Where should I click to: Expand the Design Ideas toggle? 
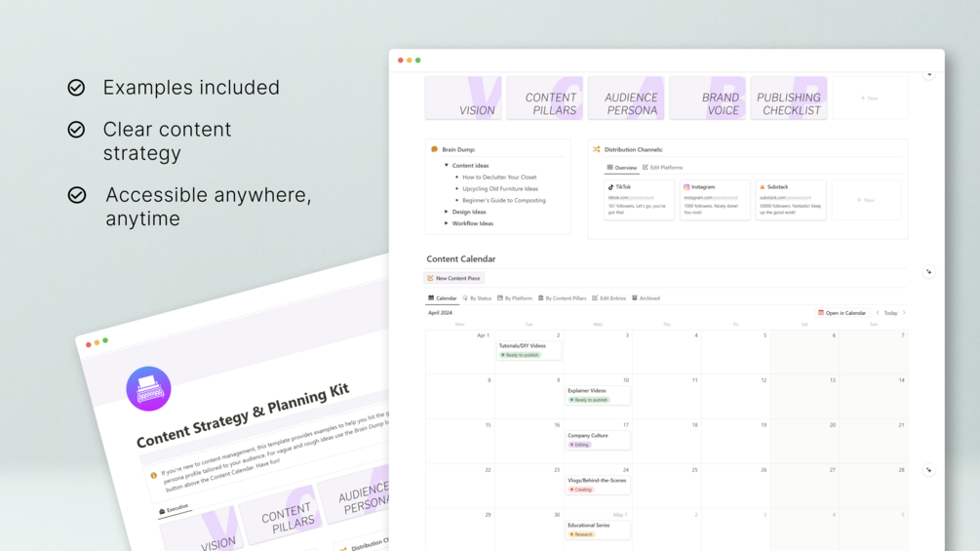pyautogui.click(x=447, y=212)
